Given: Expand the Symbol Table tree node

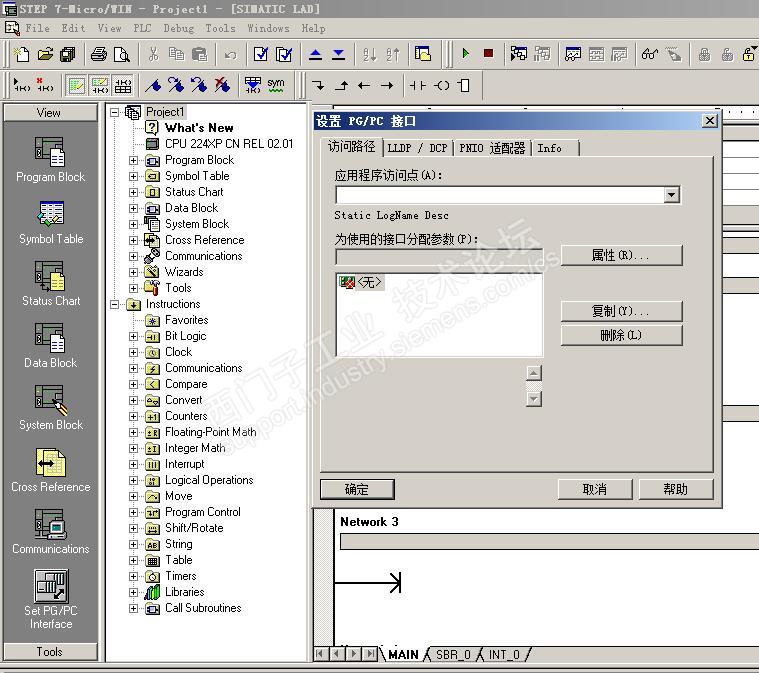Looking at the screenshot, I should pyautogui.click(x=133, y=176).
